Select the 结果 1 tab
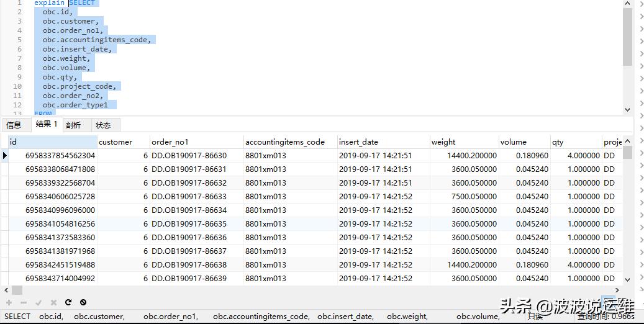This screenshot has height=324, width=644. point(47,124)
